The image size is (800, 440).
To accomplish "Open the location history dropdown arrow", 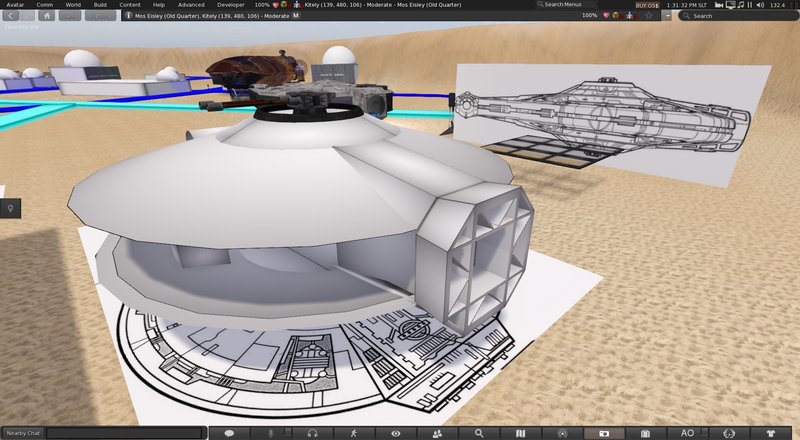I will [667, 16].
